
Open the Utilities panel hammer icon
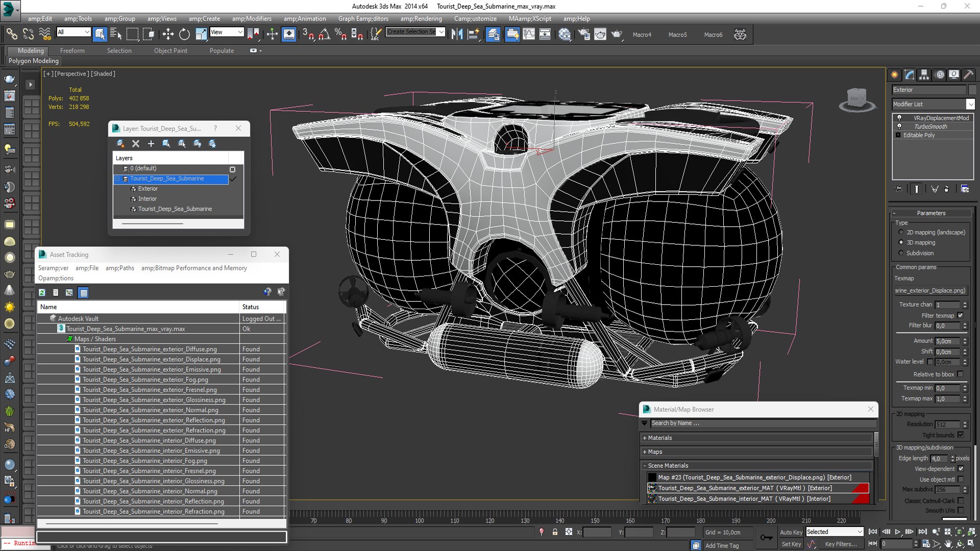point(968,75)
